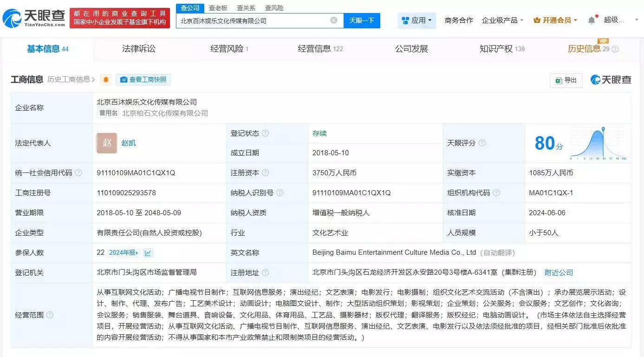Click organization code MA01C1QX-1

click(551, 193)
